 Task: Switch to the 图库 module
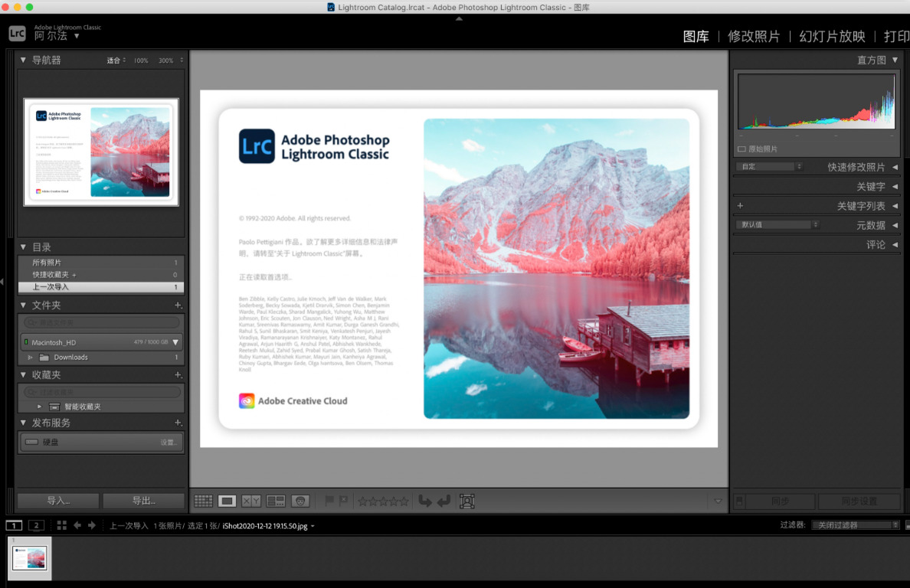(696, 37)
